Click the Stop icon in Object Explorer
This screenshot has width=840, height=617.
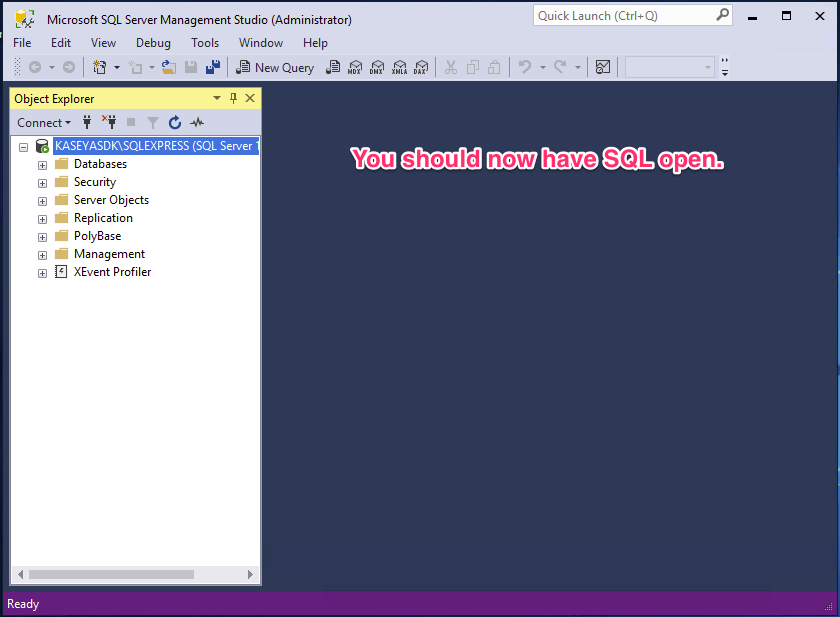[x=131, y=123]
